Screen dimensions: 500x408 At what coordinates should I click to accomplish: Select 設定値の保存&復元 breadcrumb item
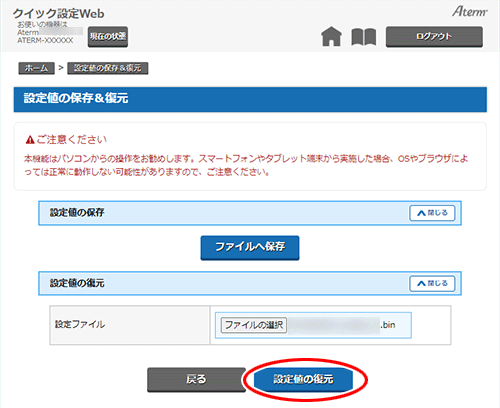(x=108, y=68)
